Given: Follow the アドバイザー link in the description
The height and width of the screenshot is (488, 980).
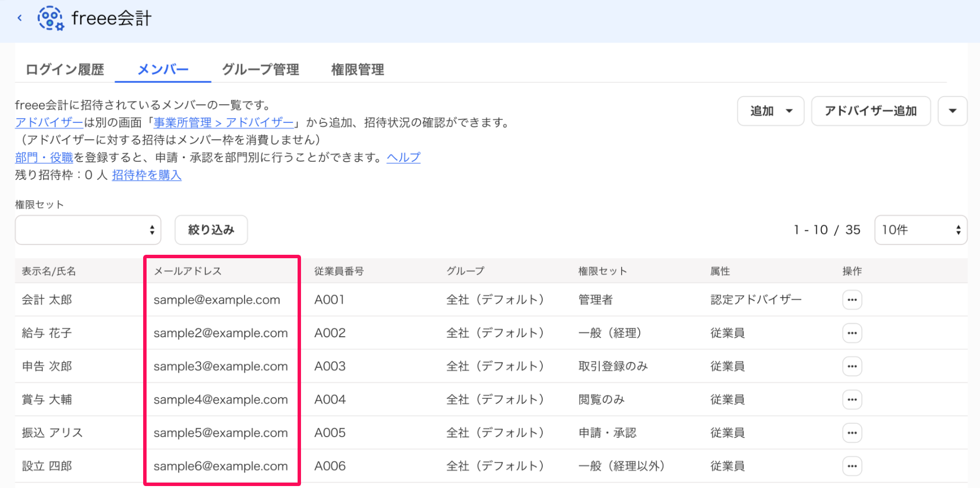Looking at the screenshot, I should coord(49,122).
